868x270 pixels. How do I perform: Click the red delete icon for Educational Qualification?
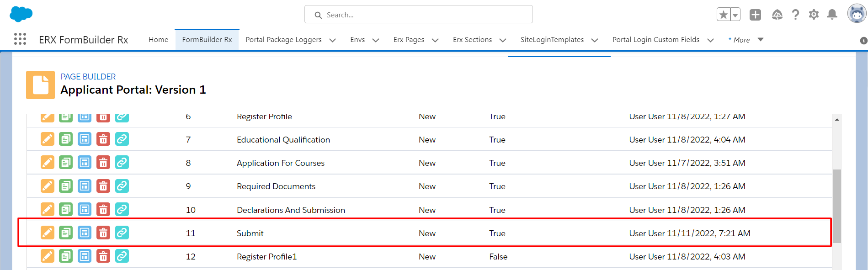pos(103,139)
